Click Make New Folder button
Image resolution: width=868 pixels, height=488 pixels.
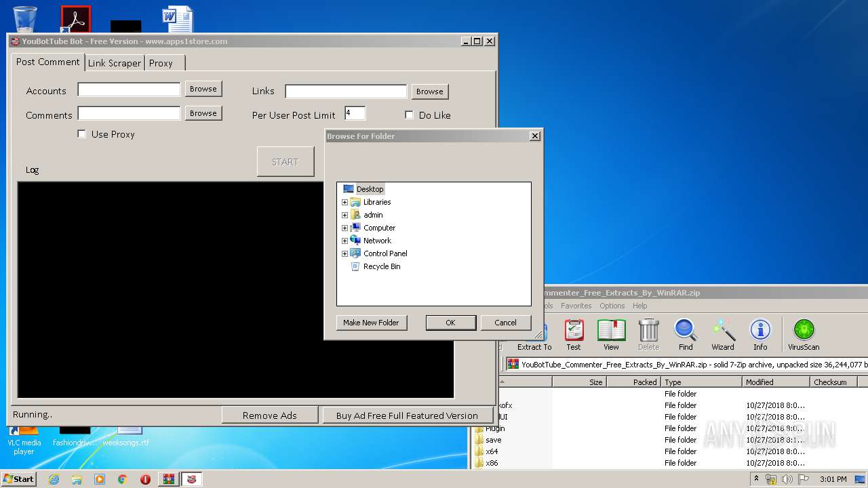[371, 323]
